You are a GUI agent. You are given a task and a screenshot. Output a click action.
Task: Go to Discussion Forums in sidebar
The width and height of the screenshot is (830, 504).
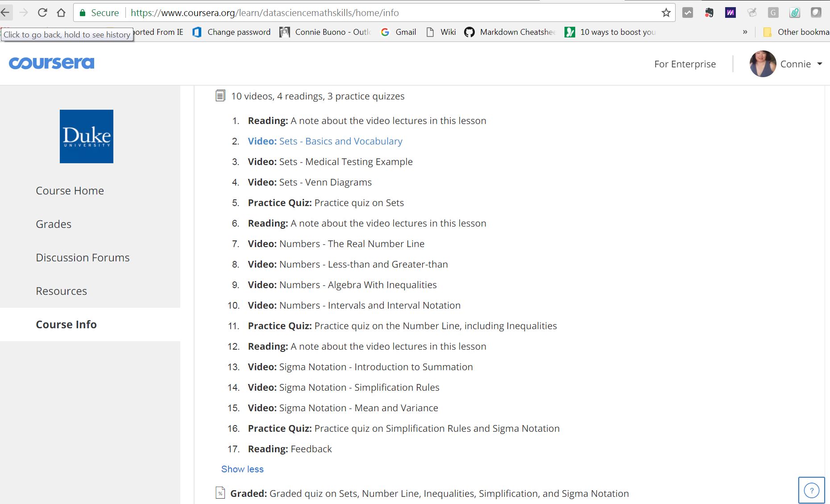point(83,257)
